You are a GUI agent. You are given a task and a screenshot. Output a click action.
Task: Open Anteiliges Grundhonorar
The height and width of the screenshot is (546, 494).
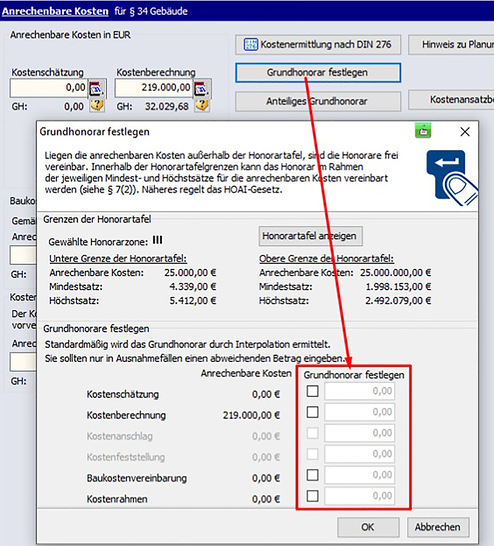[x=318, y=101]
